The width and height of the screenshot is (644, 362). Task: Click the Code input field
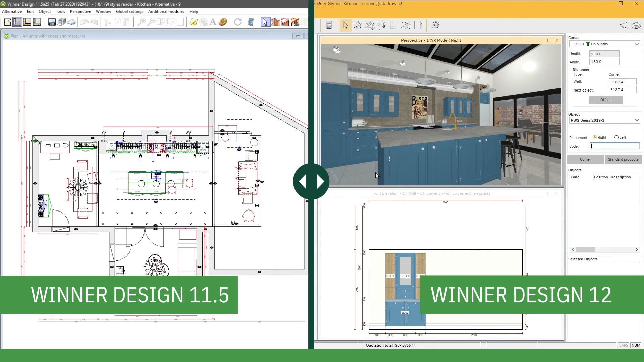click(x=614, y=146)
